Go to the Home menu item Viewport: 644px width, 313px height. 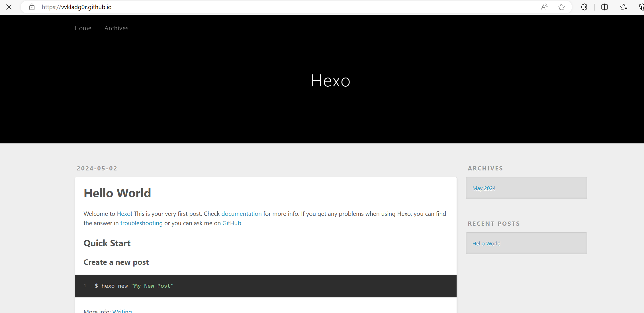pyautogui.click(x=83, y=28)
